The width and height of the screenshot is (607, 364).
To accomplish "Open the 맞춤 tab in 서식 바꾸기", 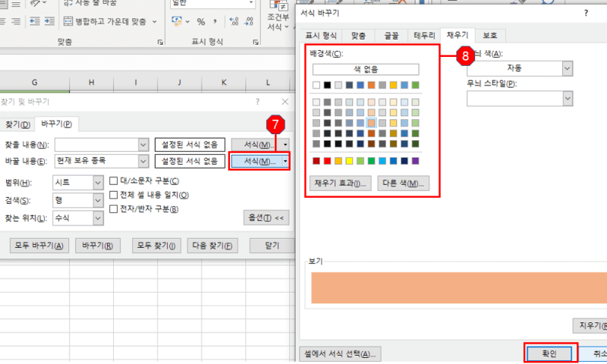I will tap(358, 36).
